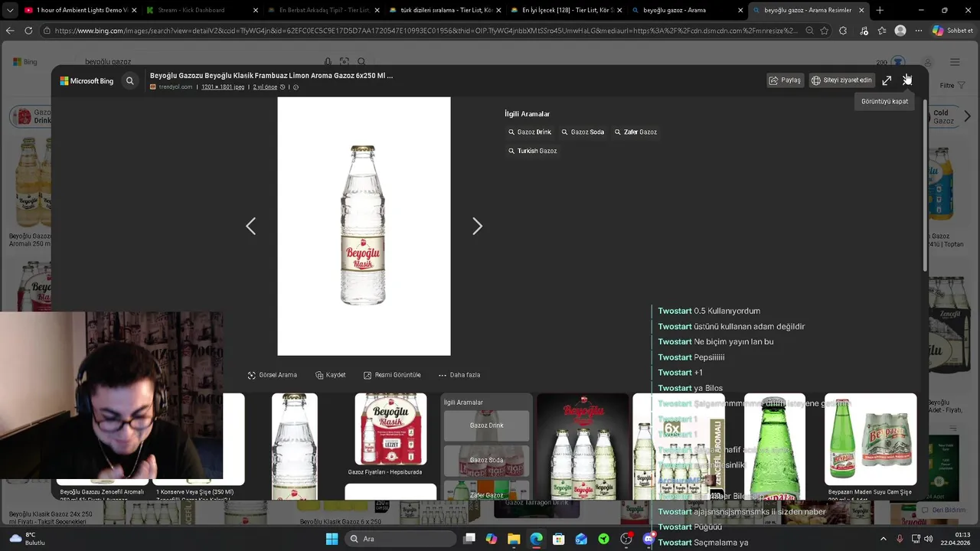This screenshot has height=551, width=980.
Task: Click the info icon after image date
Action: [296, 87]
